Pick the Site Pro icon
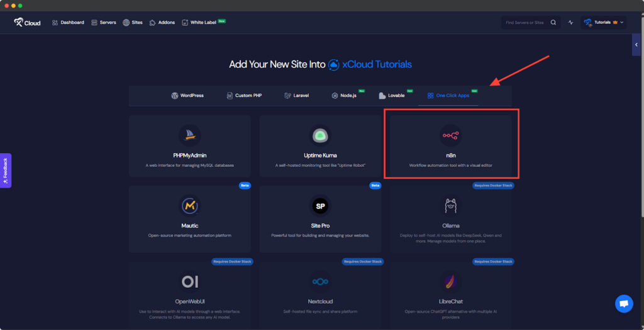Viewport: 644px width, 330px height. coord(320,205)
